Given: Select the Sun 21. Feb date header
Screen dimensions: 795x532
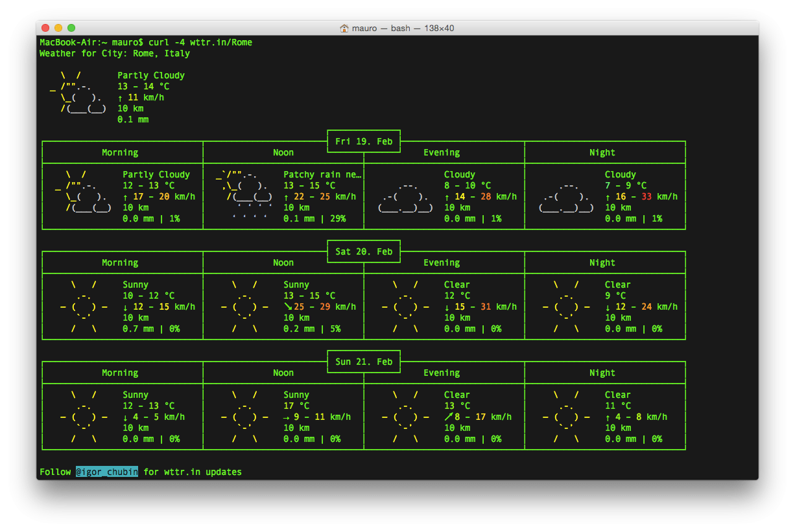Looking at the screenshot, I should [364, 362].
